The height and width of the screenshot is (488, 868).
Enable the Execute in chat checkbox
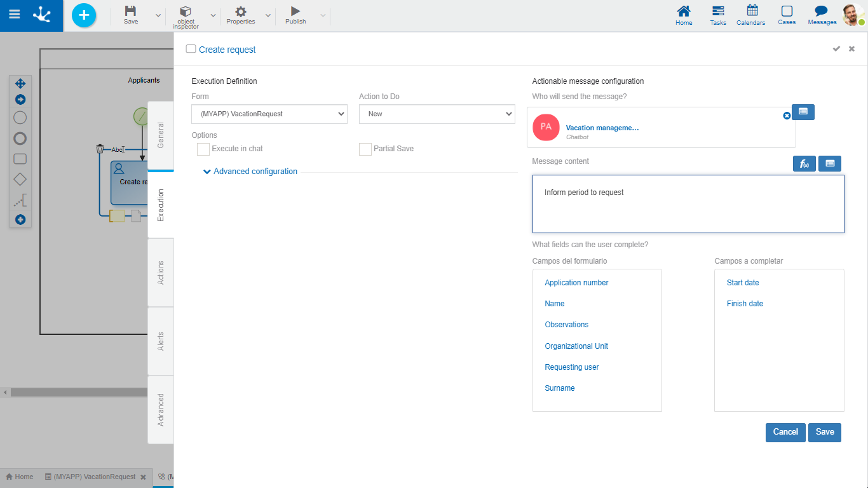pyautogui.click(x=203, y=149)
